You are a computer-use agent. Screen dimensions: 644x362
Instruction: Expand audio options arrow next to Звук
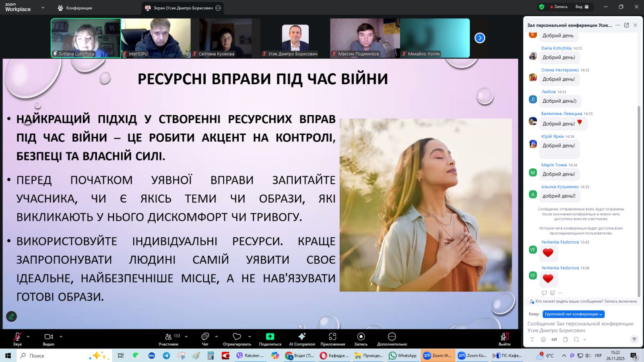point(28,336)
